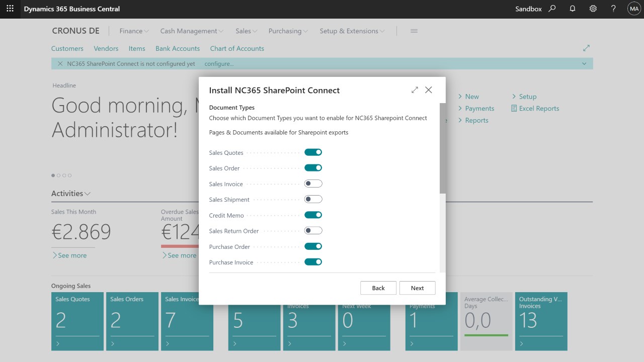Enable the Sales Invoice toggle
This screenshot has width=644, height=362.
point(313,184)
